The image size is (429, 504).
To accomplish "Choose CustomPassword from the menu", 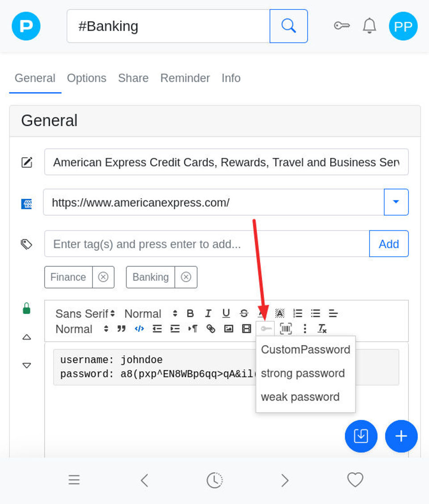I will (x=305, y=349).
